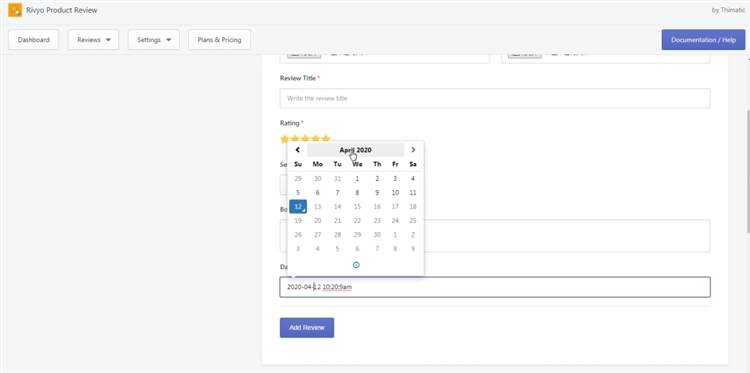This screenshot has height=373, width=750.
Task: Select April 9 in the calendar
Action: (377, 193)
